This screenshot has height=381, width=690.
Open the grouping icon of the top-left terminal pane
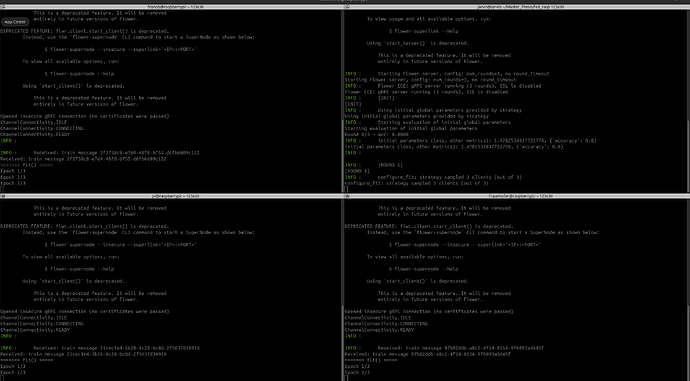coord(3,7)
